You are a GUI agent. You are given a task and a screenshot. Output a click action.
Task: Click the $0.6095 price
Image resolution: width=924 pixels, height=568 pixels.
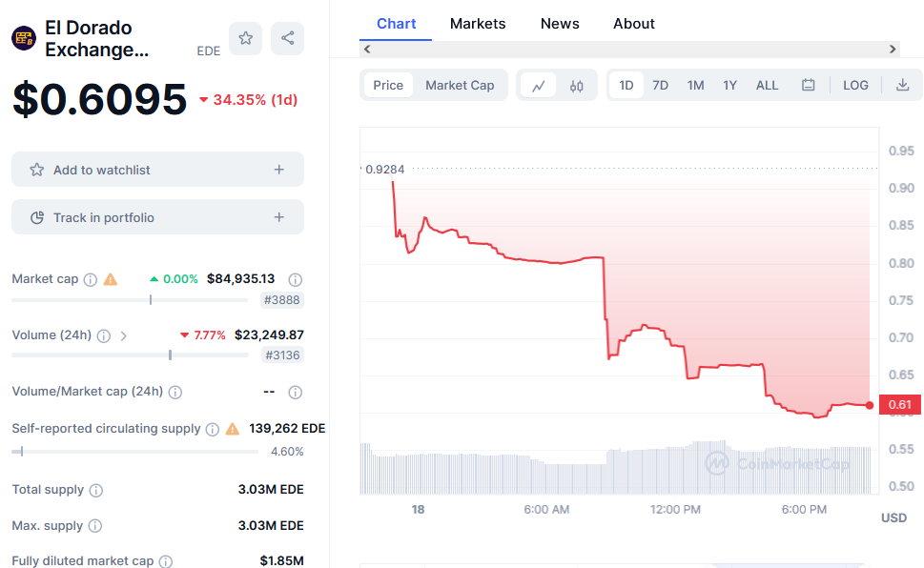coord(99,99)
